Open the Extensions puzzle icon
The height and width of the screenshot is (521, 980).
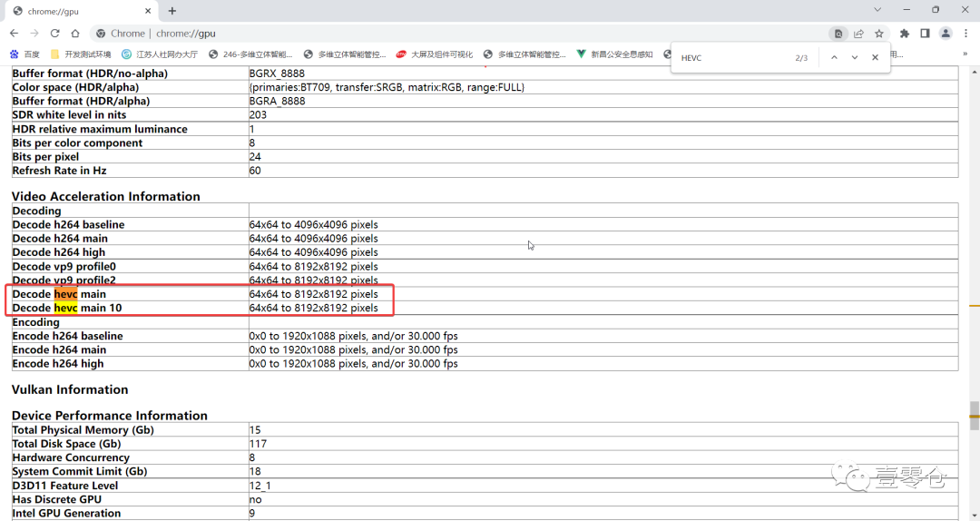pos(905,34)
